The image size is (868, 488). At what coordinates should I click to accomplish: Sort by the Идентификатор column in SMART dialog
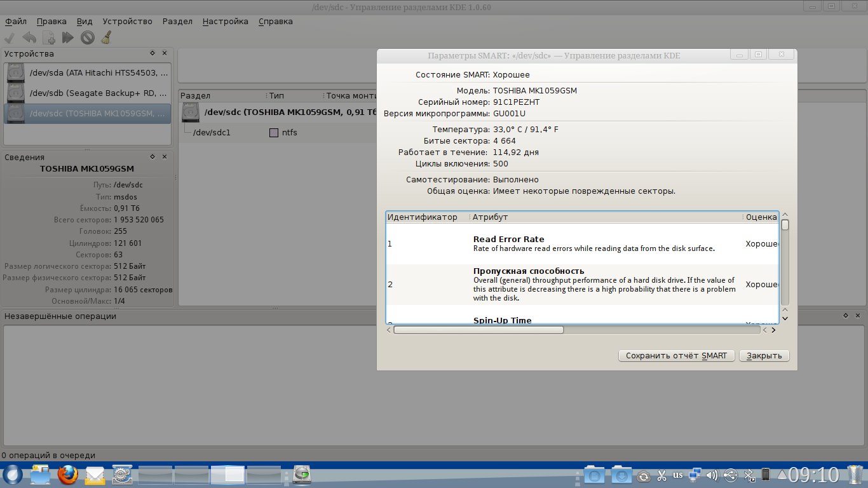(427, 217)
